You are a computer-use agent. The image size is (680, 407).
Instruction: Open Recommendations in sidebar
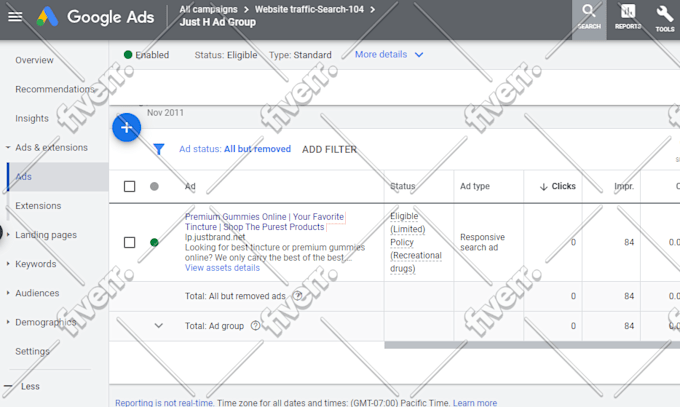tap(55, 89)
